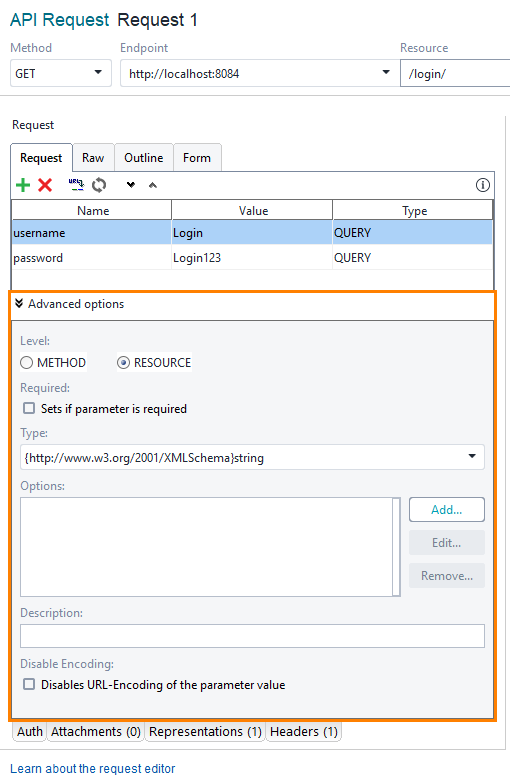This screenshot has height=783, width=510.
Task: Click the red delete parameter icon
Action: (45, 185)
